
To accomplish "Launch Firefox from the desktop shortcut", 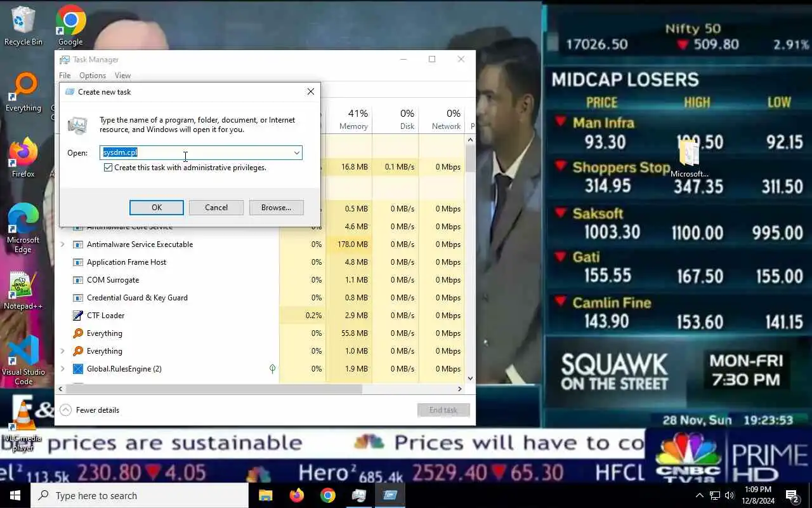I will [23, 158].
